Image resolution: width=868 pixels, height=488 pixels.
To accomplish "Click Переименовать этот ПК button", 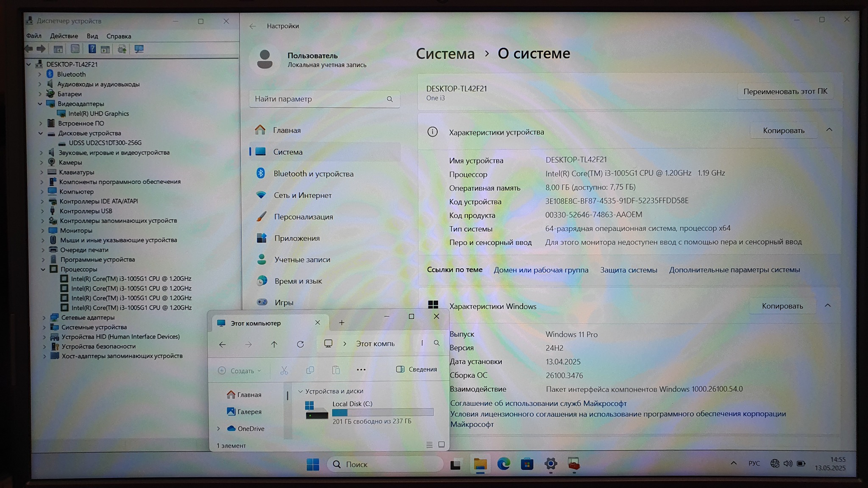I will pyautogui.click(x=785, y=91).
